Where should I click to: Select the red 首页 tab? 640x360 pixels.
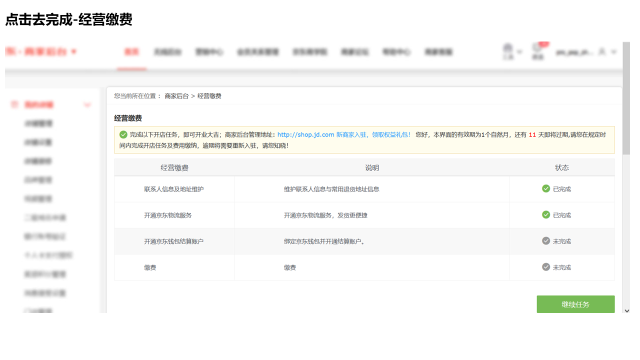[131, 52]
